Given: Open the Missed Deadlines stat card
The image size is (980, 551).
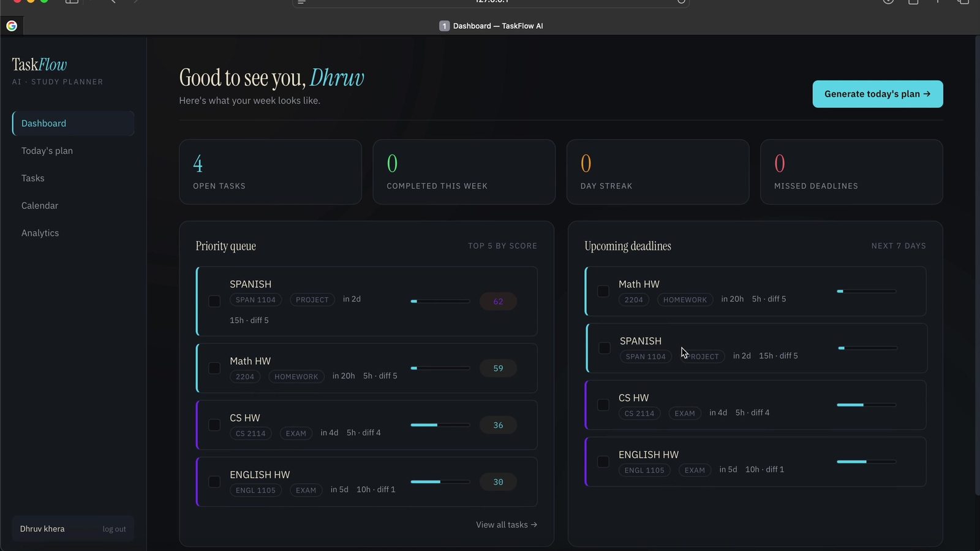Looking at the screenshot, I should click(851, 172).
